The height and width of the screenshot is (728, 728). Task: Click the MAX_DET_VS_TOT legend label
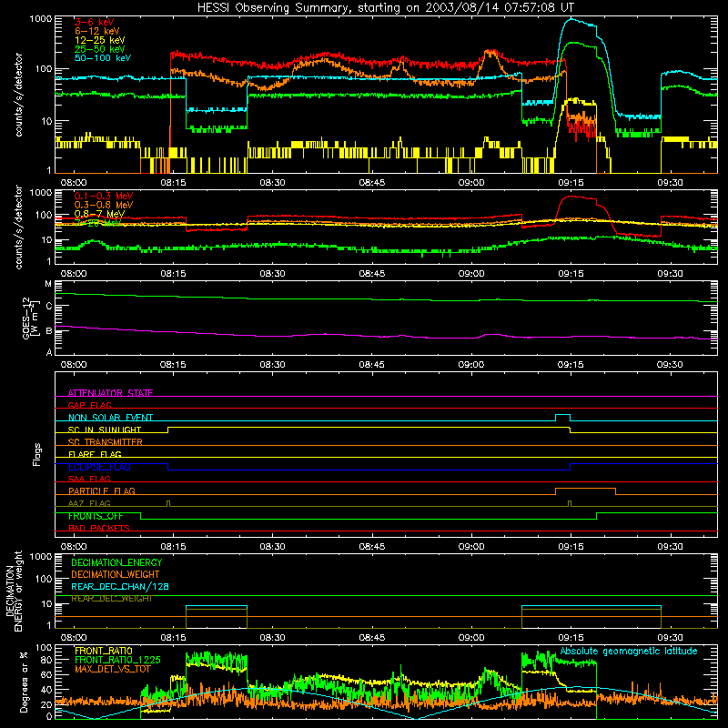tap(113, 669)
